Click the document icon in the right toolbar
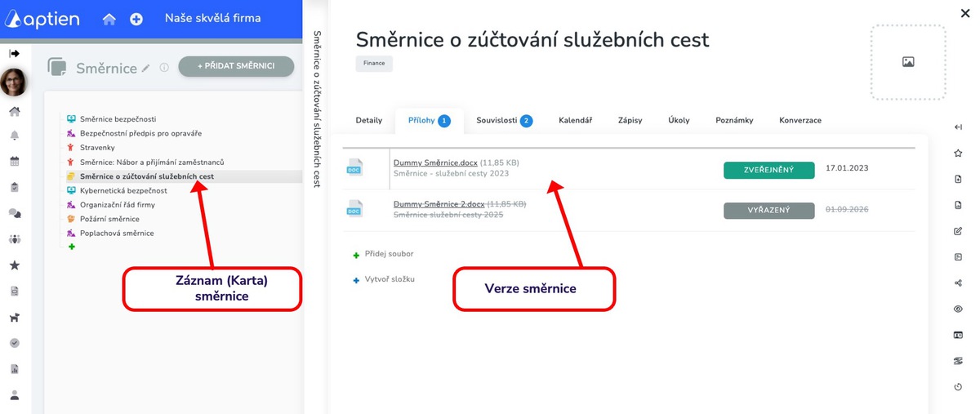 (958, 205)
